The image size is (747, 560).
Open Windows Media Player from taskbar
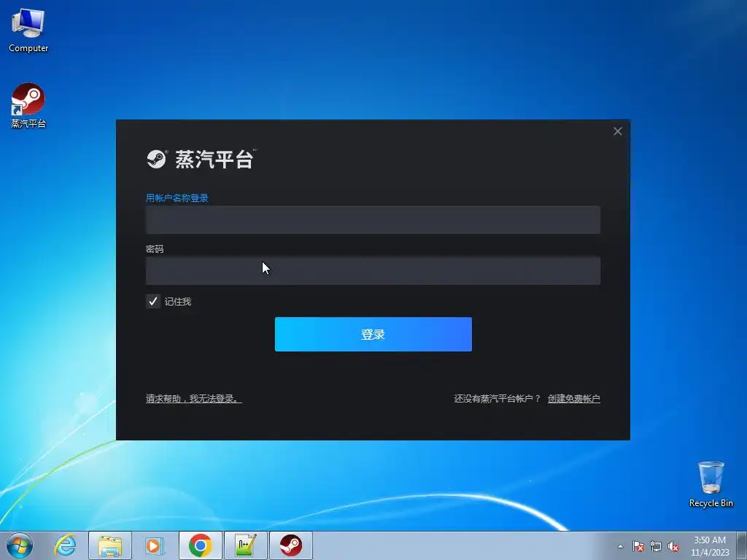155,545
